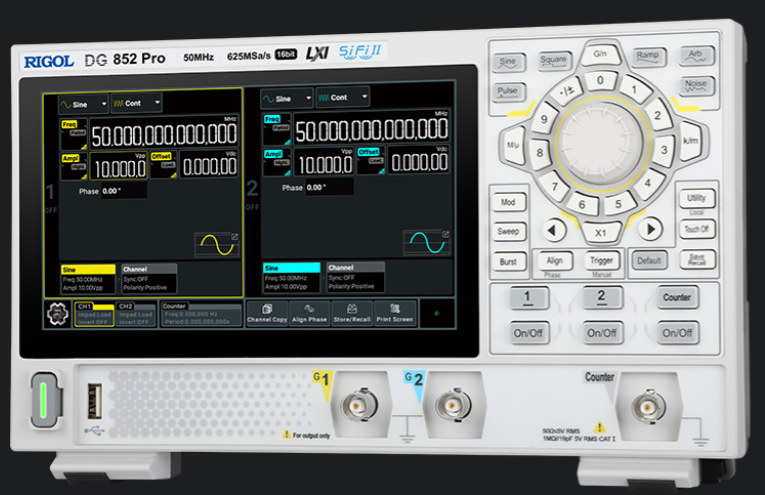Viewport: 765px width, 495px height.
Task: Toggle the Counter On/Off key
Action: [677, 332]
